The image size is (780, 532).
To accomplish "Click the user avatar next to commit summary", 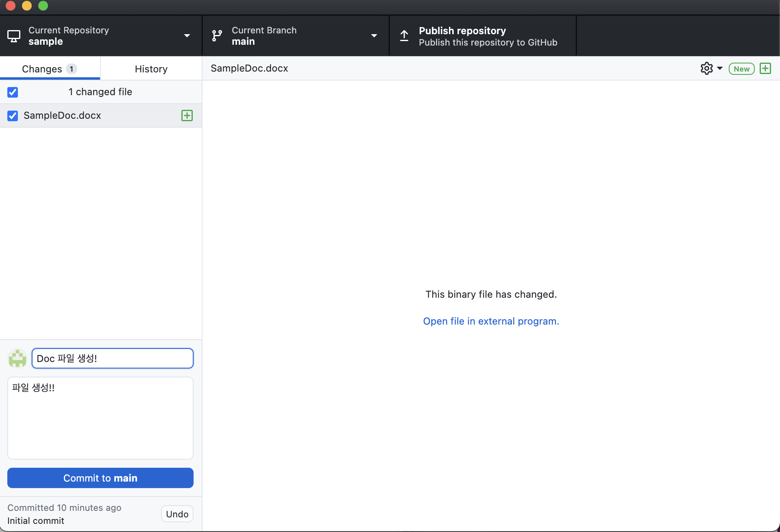I will (x=17, y=358).
